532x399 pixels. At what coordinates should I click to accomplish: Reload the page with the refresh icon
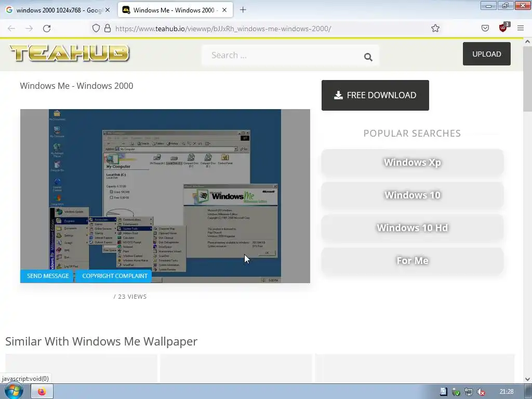[x=47, y=29]
